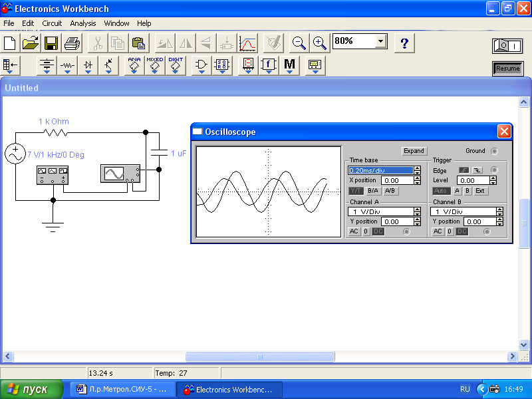Set Channel A coupling to 0
This screenshot has height=399, width=532.
pyautogui.click(x=366, y=231)
